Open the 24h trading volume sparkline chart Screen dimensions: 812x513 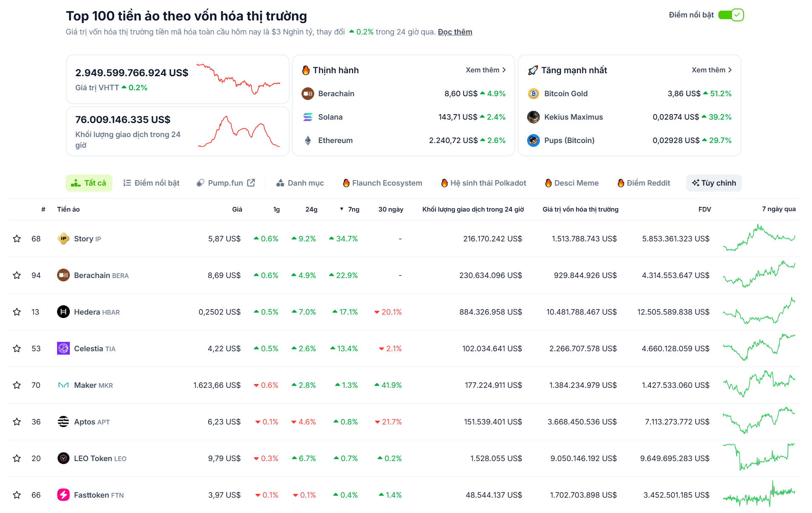(x=238, y=132)
